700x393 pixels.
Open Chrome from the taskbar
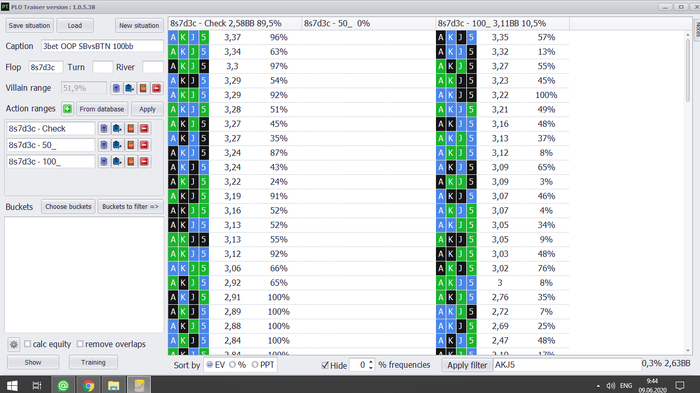pyautogui.click(x=88, y=385)
